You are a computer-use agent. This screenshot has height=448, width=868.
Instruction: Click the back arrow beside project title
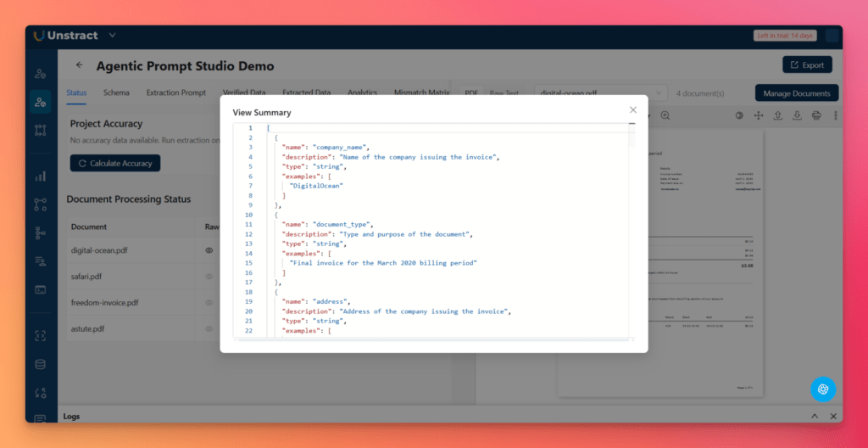pyautogui.click(x=80, y=65)
